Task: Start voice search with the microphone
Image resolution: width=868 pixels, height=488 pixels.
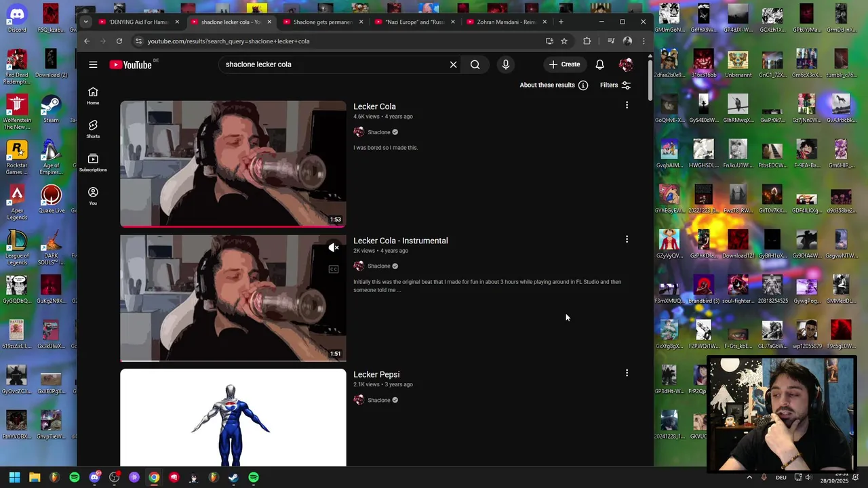Action: tap(505, 64)
